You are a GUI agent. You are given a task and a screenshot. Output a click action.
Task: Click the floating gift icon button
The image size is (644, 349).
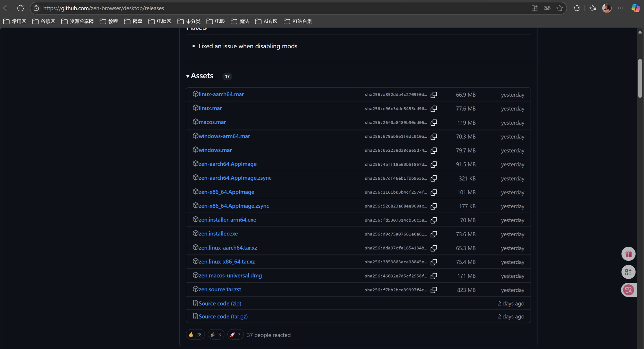(x=628, y=254)
